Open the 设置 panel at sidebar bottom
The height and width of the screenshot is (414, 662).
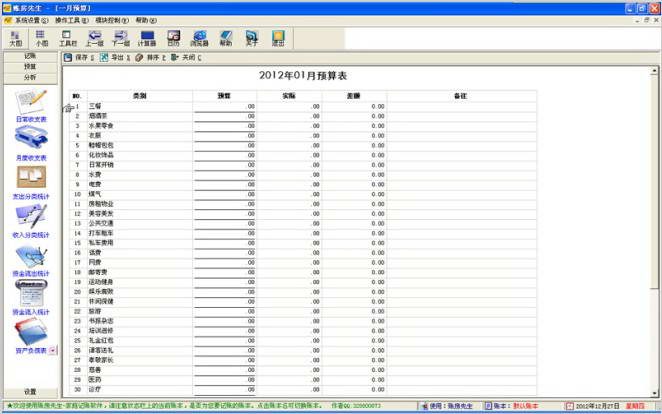(30, 392)
